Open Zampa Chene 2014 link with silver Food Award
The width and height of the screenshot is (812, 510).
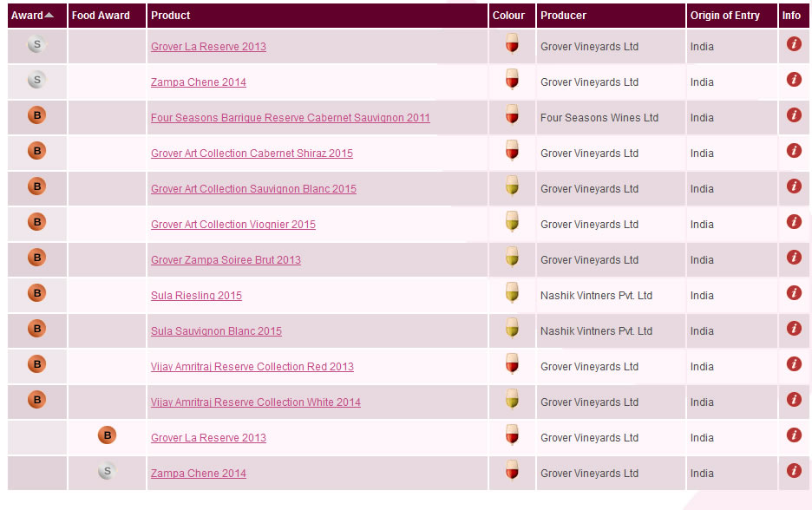(199, 474)
